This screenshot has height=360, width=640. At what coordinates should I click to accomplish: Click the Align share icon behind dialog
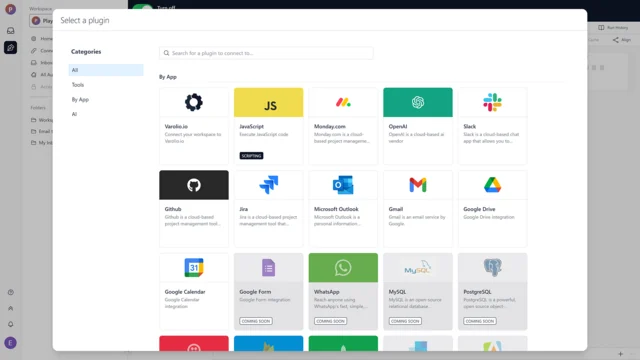[616, 40]
